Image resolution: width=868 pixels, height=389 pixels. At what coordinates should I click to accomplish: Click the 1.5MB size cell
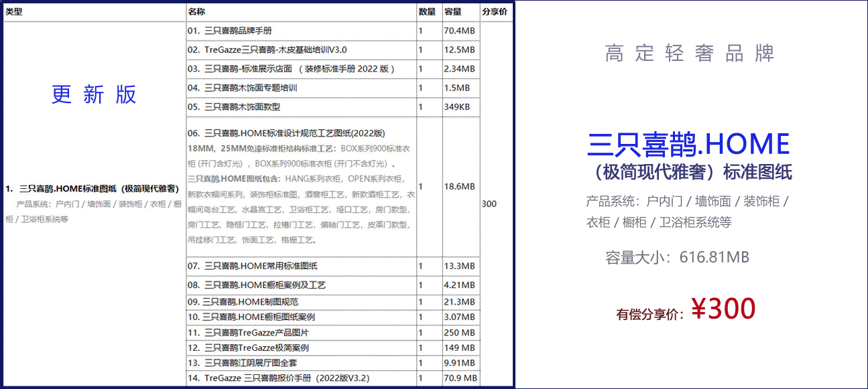pyautogui.click(x=457, y=88)
